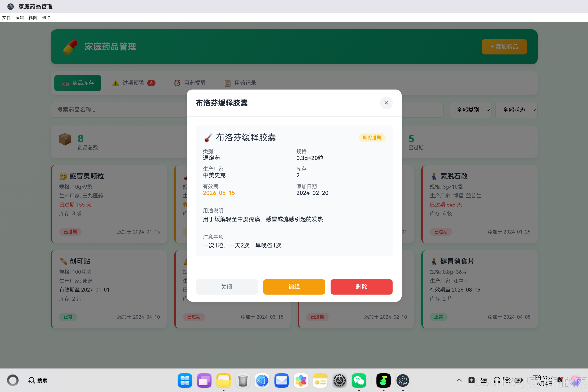Expand the 全部状态 dropdown
This screenshot has height=392, width=588.
516,110
